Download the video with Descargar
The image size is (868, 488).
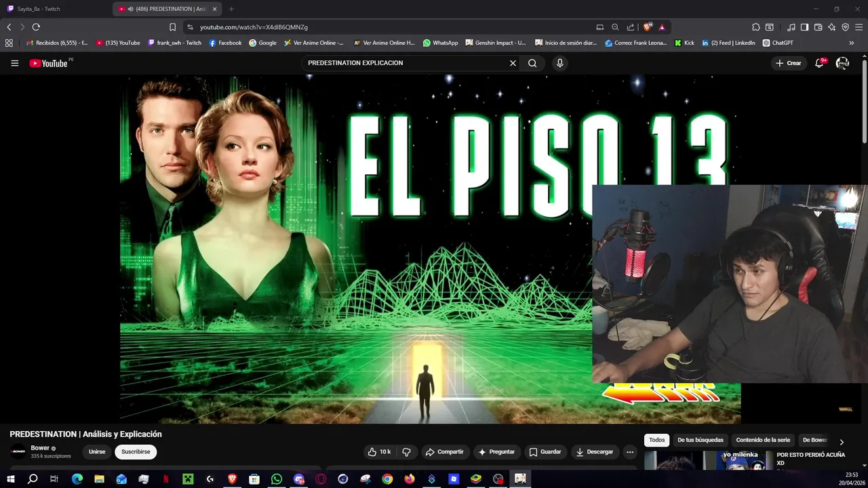pyautogui.click(x=594, y=451)
